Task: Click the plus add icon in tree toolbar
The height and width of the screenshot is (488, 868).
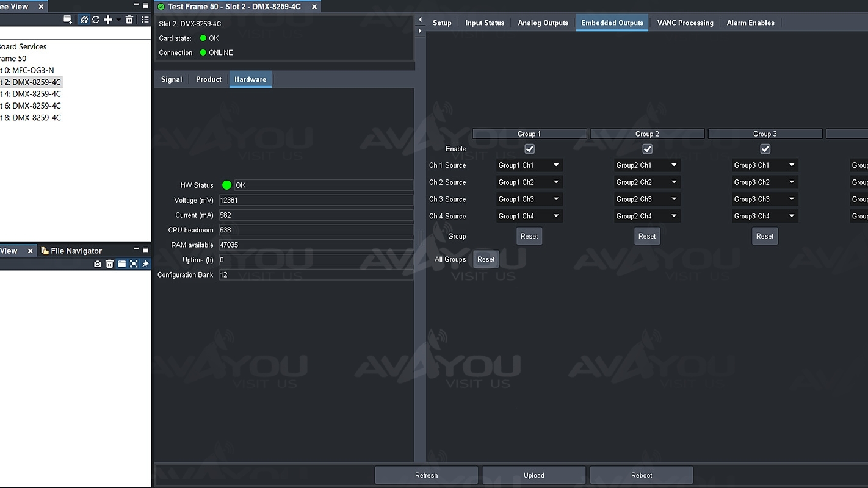Action: click(x=108, y=20)
